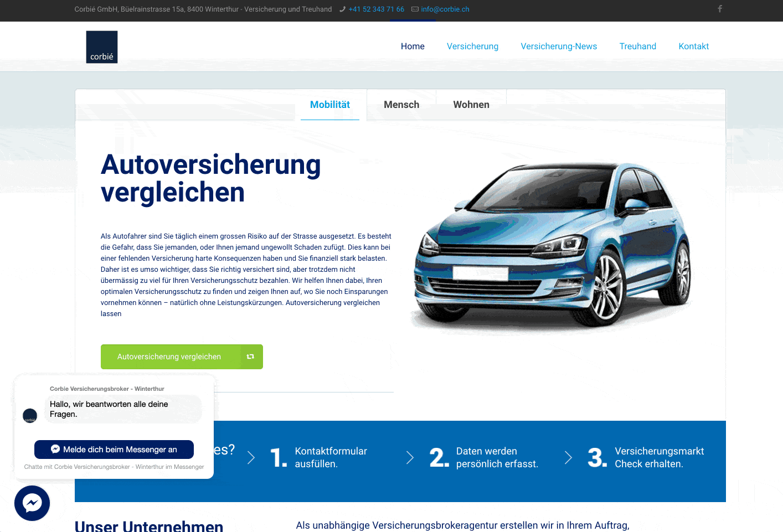Expand the chevron after step 1
The image size is (783, 532).
click(410, 457)
